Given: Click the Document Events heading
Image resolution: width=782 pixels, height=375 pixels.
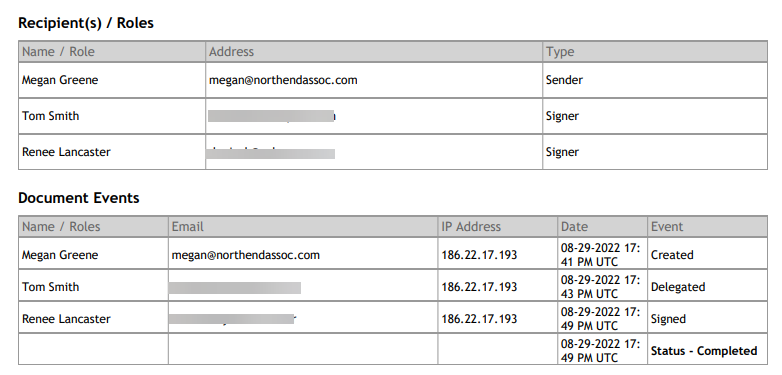Looking at the screenshot, I should pyautogui.click(x=79, y=198).
